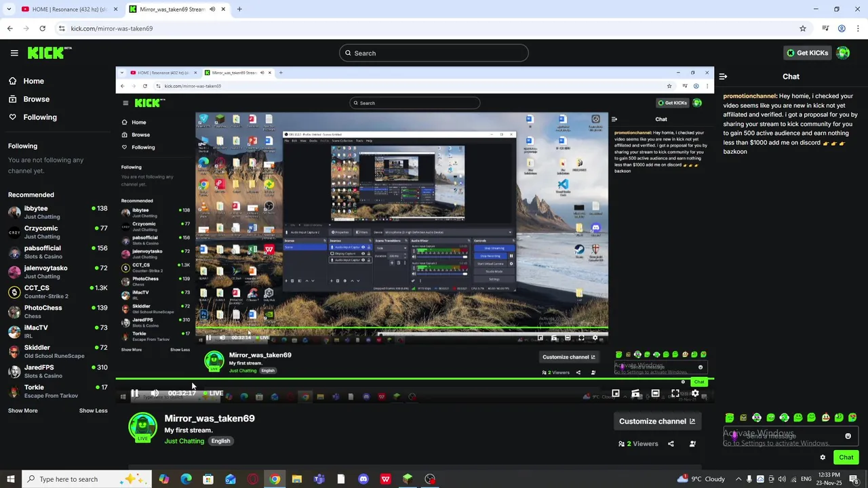Click address bar kick.com/mirror-was-taken69
The height and width of the screenshot is (488, 868).
111,28
